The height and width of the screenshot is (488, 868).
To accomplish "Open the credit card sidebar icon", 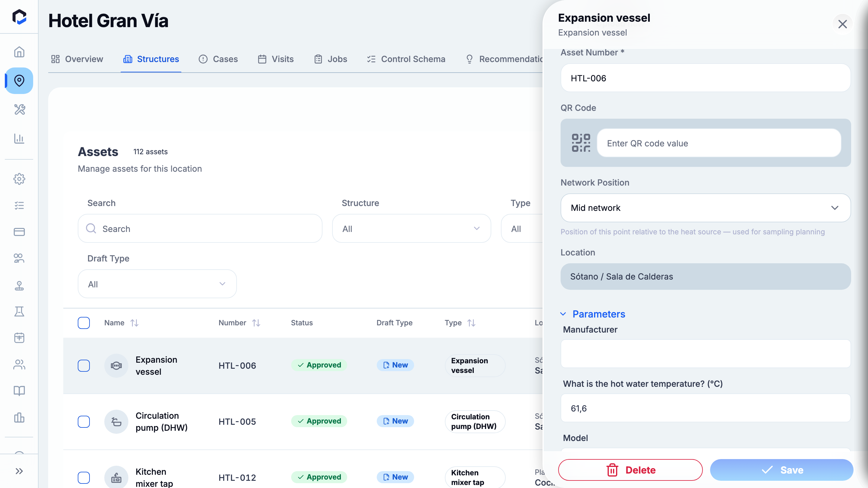I will (x=19, y=232).
